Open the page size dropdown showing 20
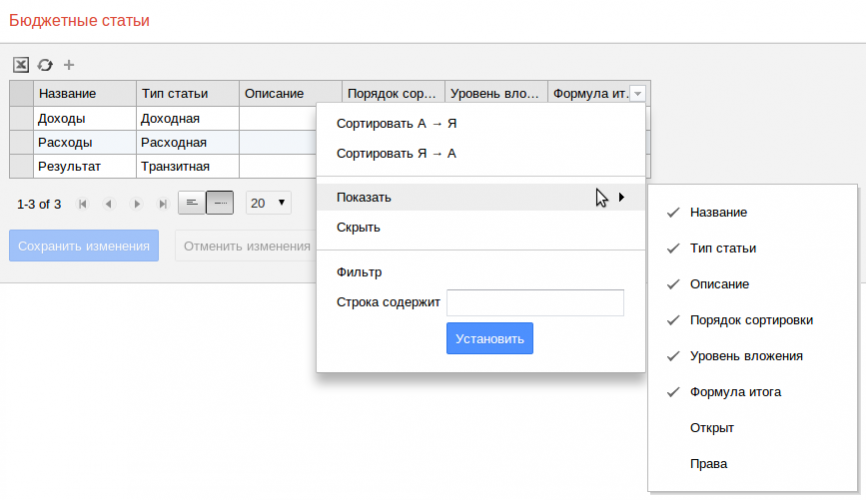866x500 pixels. click(268, 203)
